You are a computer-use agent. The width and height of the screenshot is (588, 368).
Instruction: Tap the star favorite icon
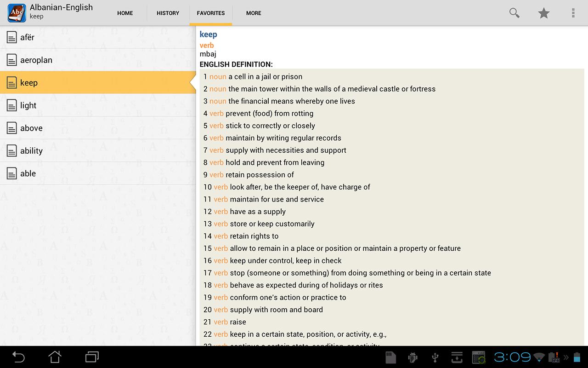click(x=544, y=13)
